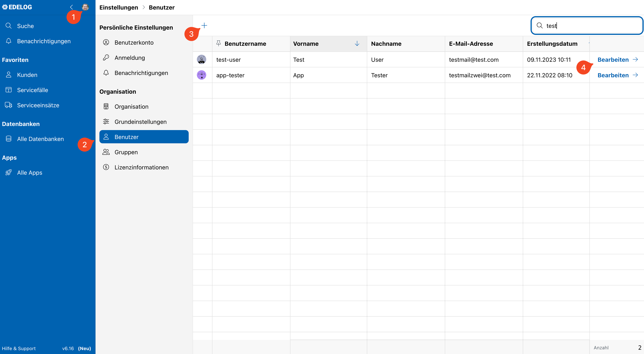This screenshot has width=644, height=354.
Task: Open Alle Apps rocket entry
Action: 48,173
